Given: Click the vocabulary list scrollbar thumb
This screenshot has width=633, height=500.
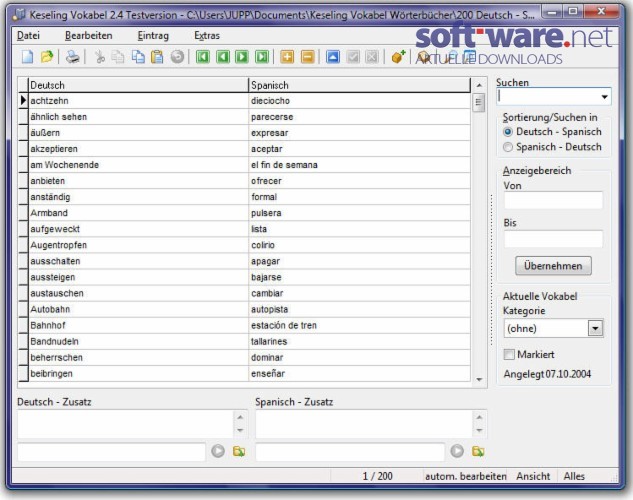Looking at the screenshot, I should click(479, 103).
